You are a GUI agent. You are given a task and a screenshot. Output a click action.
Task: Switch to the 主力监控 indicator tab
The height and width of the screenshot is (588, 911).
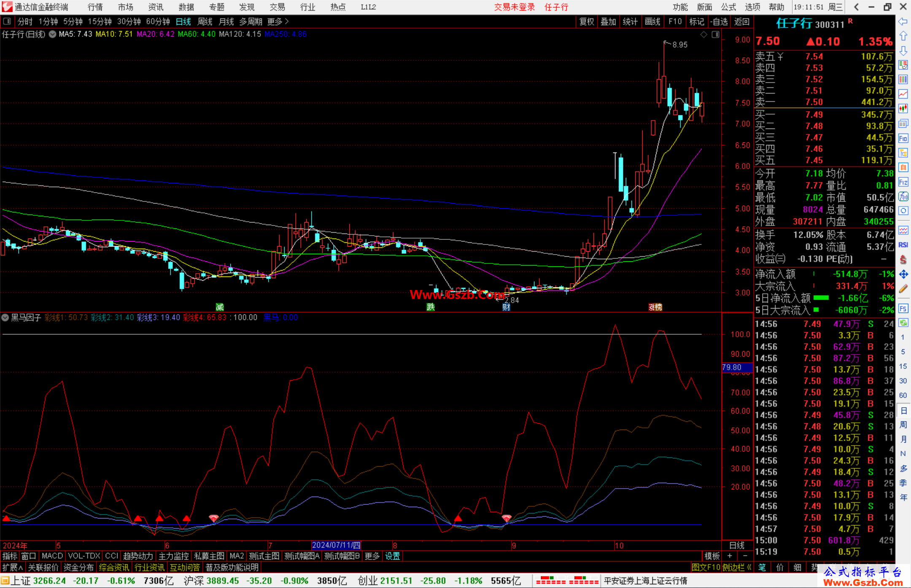pos(173,556)
